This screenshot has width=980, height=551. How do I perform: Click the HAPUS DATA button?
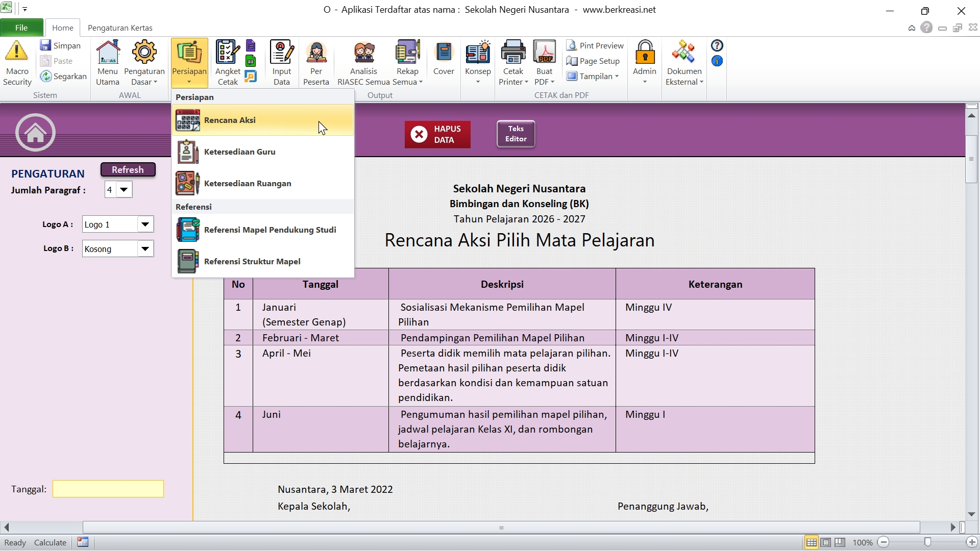pyautogui.click(x=437, y=134)
